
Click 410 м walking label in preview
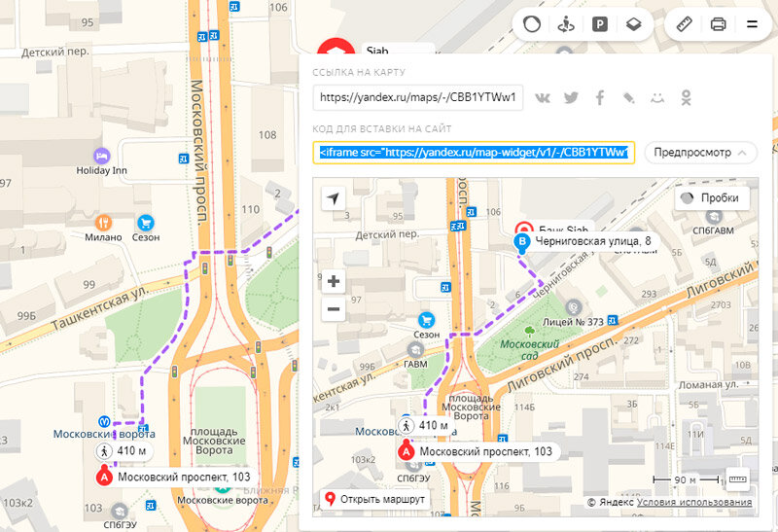pyautogui.click(x=427, y=425)
